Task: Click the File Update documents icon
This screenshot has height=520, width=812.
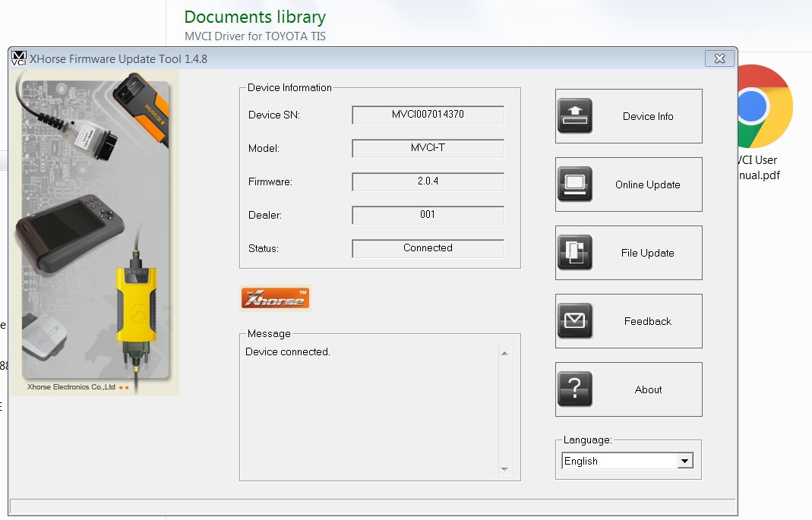Action: (575, 253)
